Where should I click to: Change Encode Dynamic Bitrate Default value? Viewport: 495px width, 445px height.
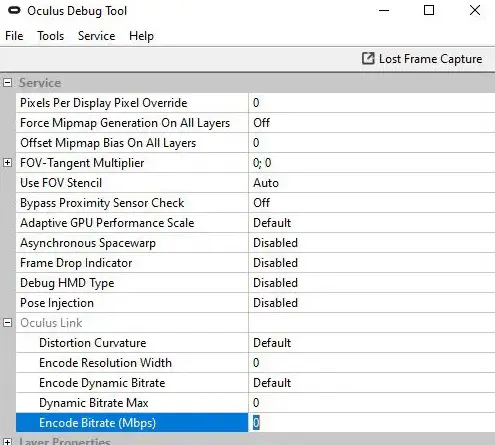pyautogui.click(x=372, y=383)
